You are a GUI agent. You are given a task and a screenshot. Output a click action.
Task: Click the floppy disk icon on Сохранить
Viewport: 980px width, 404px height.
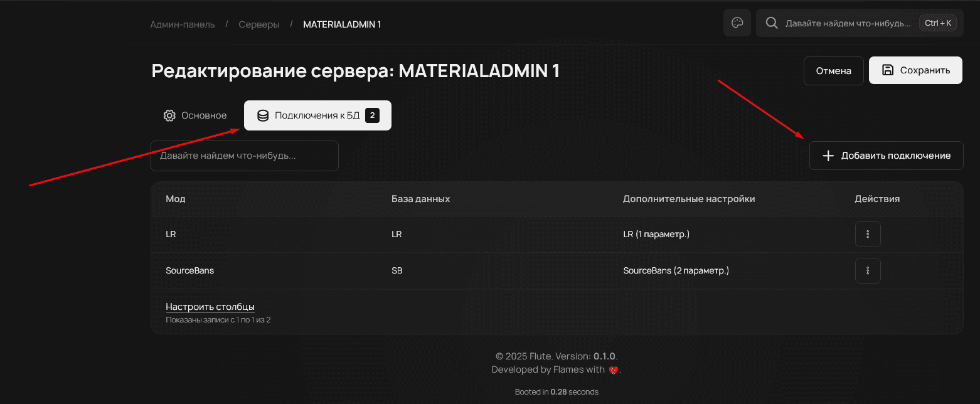coord(888,70)
